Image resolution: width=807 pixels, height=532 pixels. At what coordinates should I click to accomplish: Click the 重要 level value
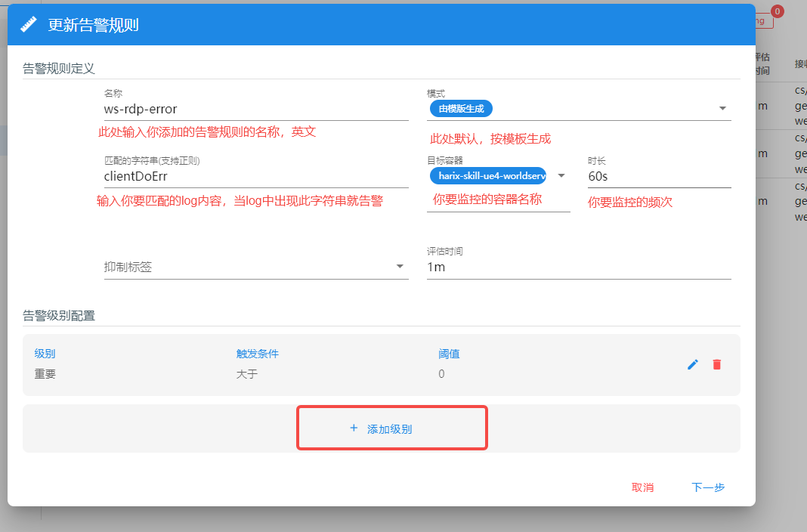(x=45, y=374)
